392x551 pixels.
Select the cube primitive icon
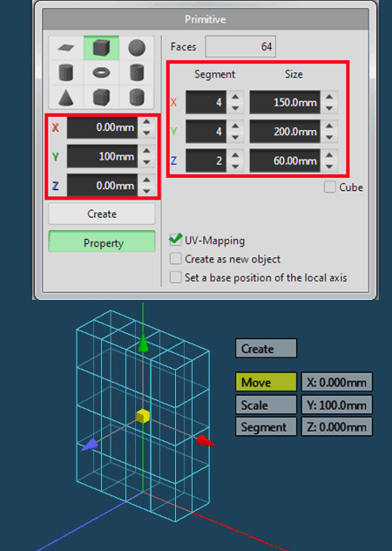point(101,47)
